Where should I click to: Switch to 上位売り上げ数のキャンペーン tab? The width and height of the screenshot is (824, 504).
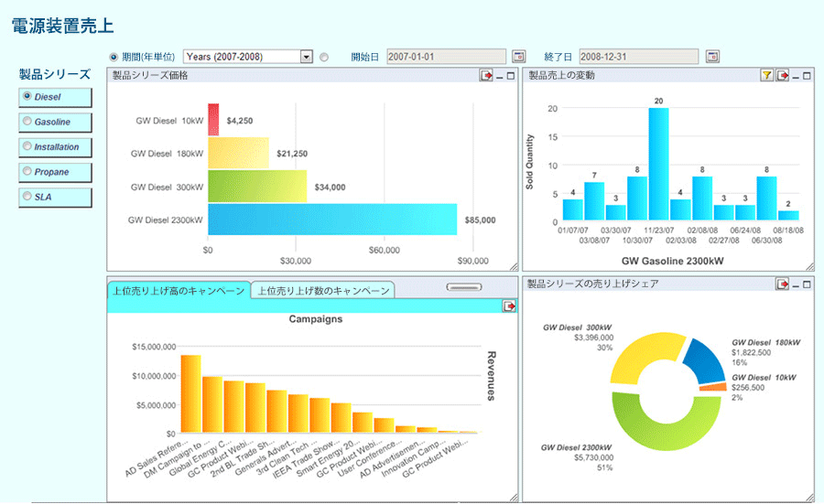click(x=323, y=290)
